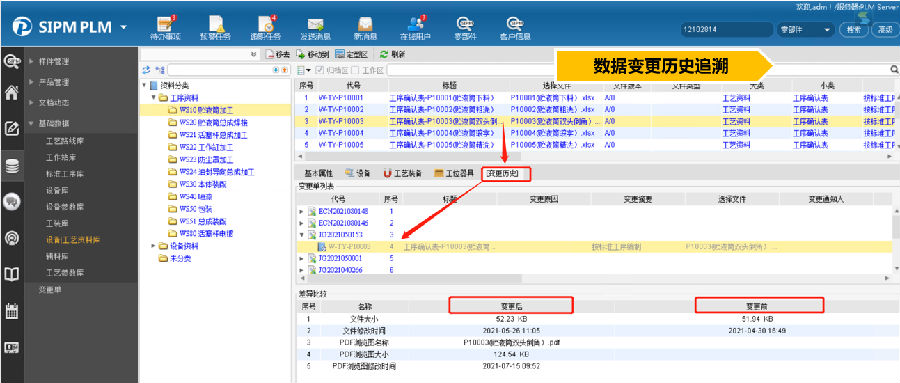900x383 pixels.
Task: Open the sidebar broadcast signal icon
Action: pyautogui.click(x=12, y=238)
